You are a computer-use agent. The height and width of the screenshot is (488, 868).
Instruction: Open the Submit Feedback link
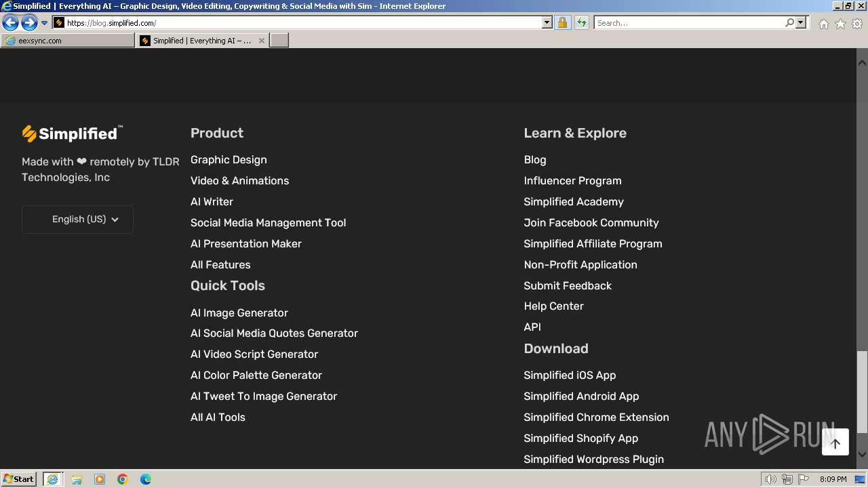pyautogui.click(x=568, y=286)
